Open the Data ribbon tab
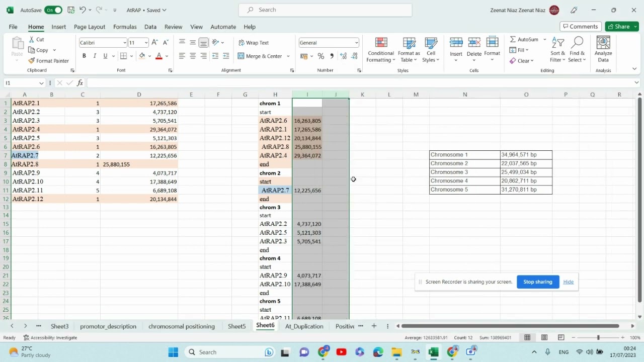This screenshot has width=644, height=362. coord(150,27)
